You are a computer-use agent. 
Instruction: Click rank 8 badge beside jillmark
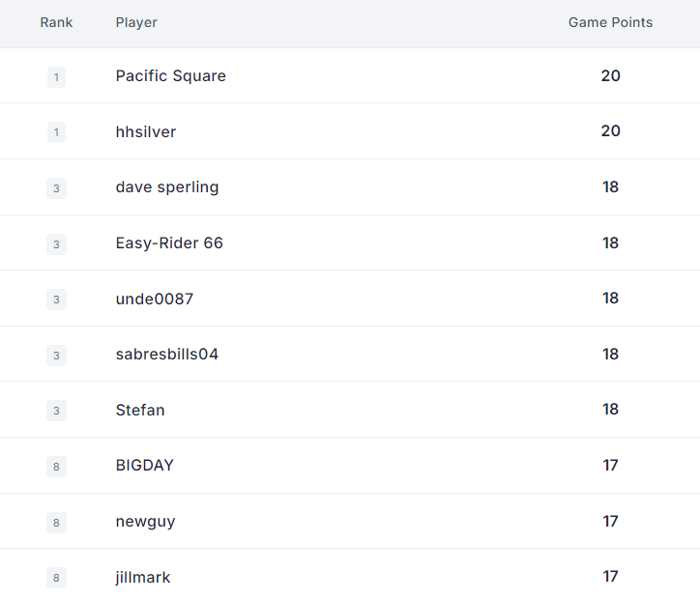click(56, 578)
